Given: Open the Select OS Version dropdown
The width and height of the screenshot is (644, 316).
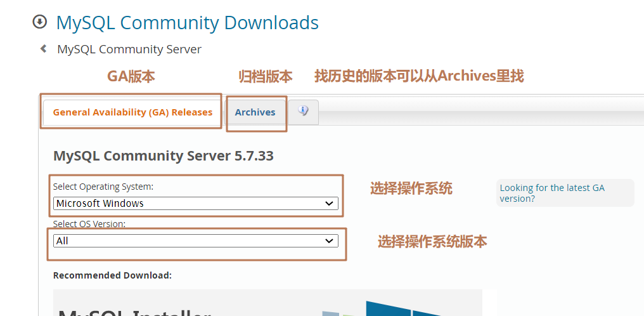Looking at the screenshot, I should click(195, 240).
